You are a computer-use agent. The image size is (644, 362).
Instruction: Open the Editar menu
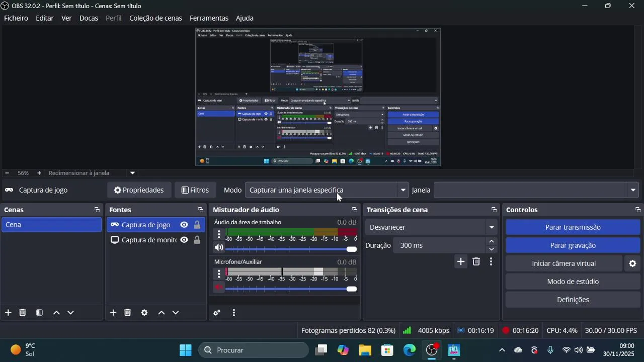(x=45, y=18)
